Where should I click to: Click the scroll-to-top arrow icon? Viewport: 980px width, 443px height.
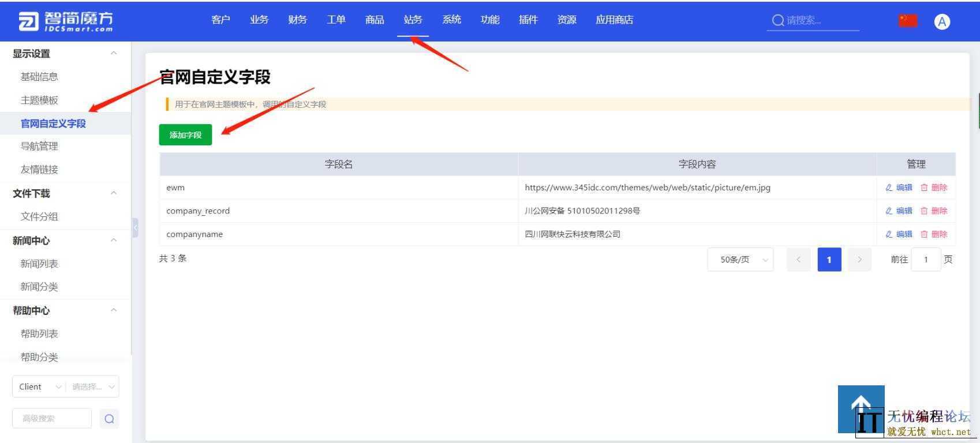click(861, 404)
